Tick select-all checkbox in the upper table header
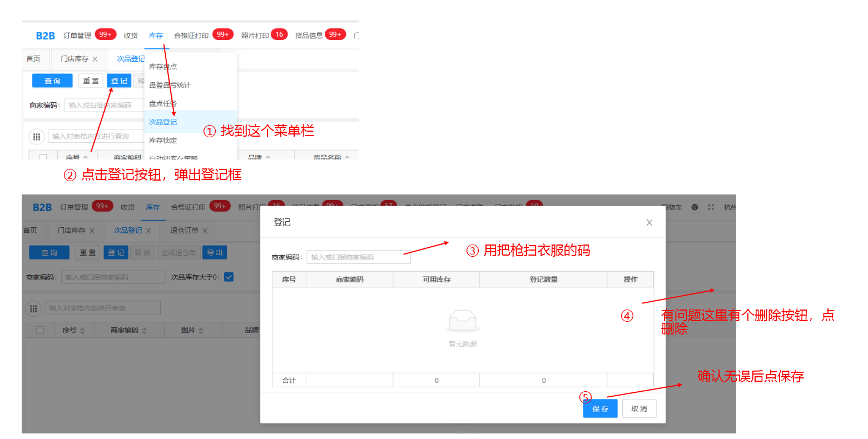 (43, 157)
